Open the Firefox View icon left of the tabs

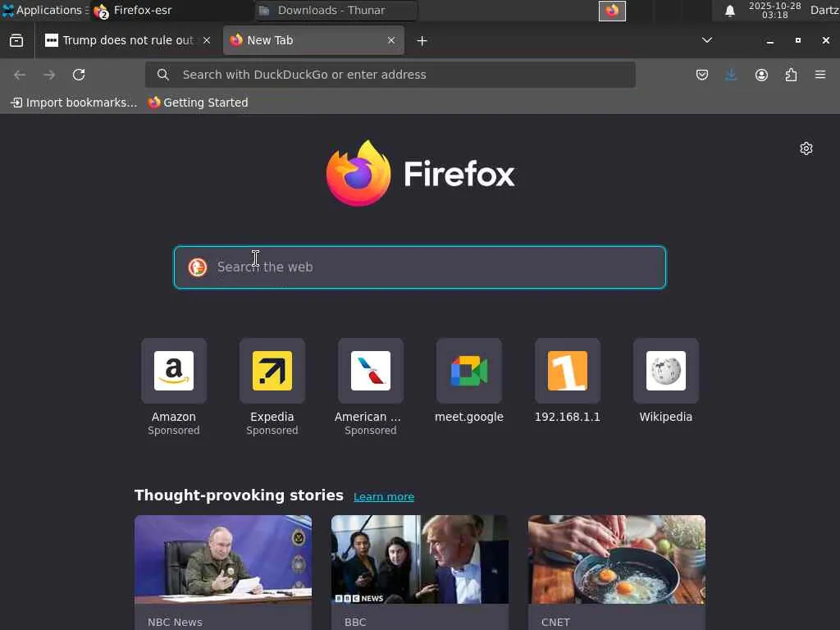click(x=16, y=41)
